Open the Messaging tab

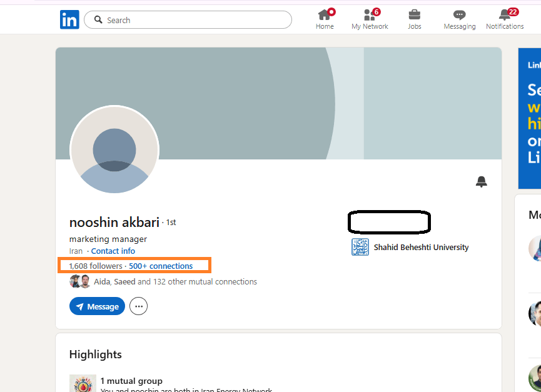[x=460, y=19]
